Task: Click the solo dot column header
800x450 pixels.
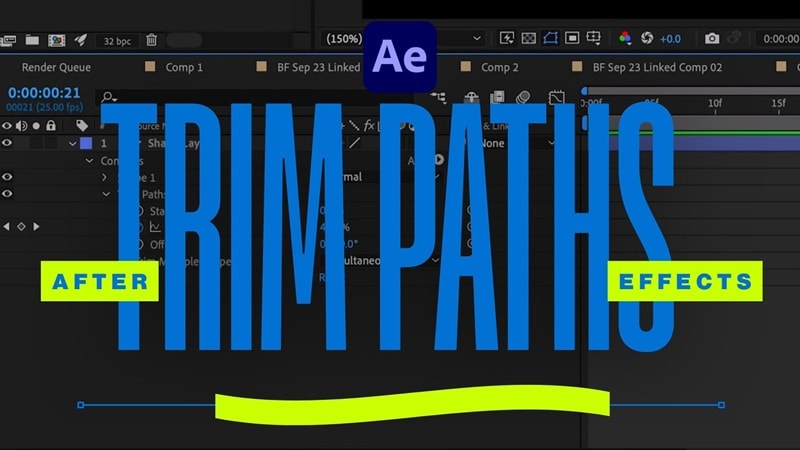Action: (x=36, y=126)
